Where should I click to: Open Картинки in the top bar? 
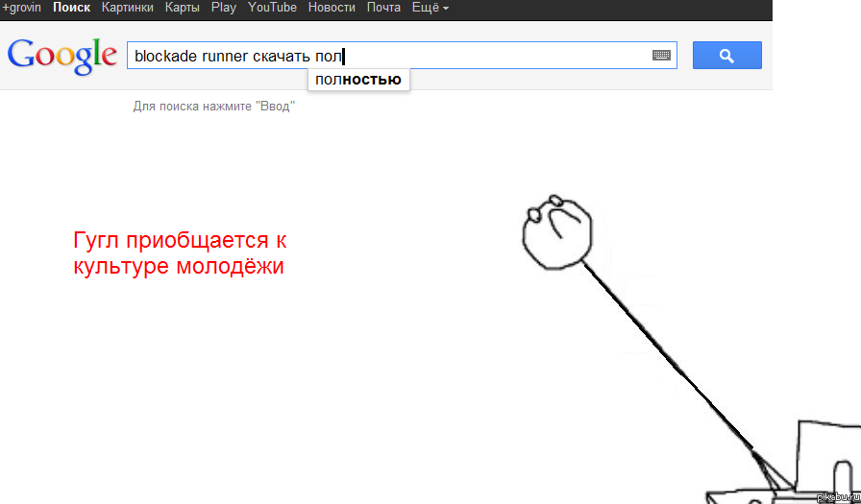128,8
